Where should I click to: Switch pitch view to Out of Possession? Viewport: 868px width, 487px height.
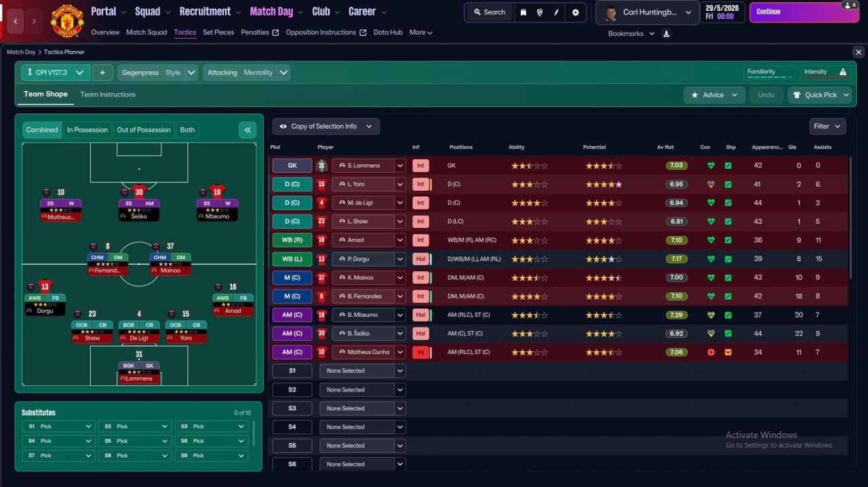point(144,130)
